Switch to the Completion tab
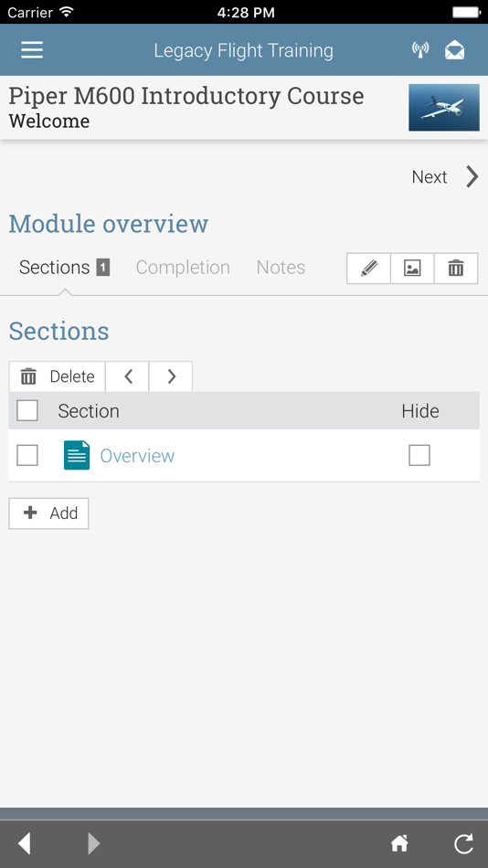The width and height of the screenshot is (488, 868). [183, 268]
